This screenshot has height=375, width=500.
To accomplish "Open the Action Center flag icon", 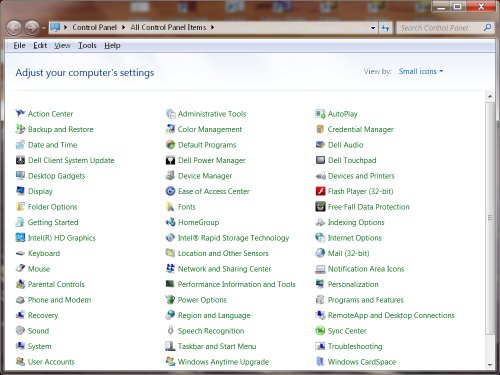I will point(20,114).
